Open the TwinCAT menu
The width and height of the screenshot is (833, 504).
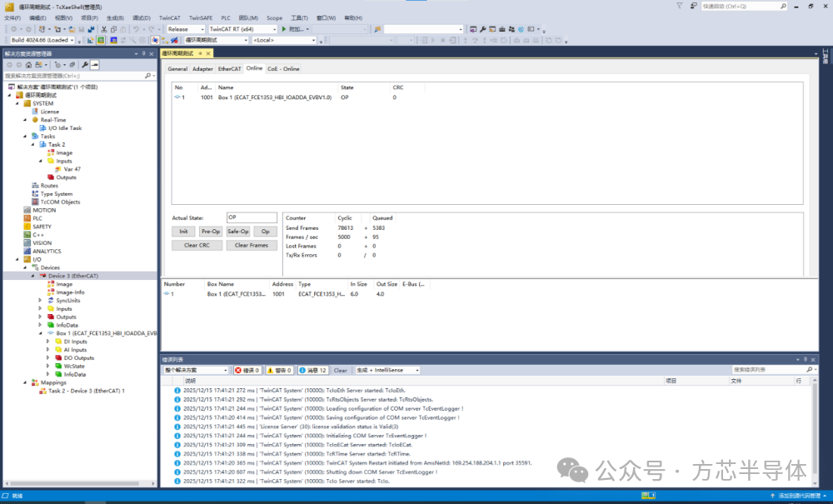pos(169,18)
